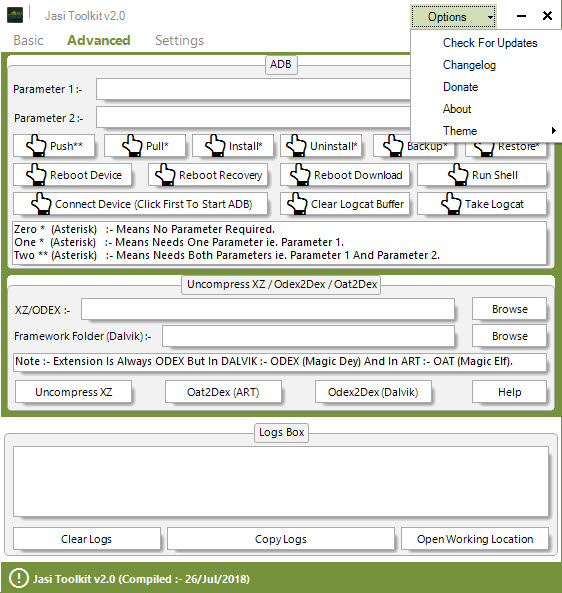Switch to the Basic tab
562x593 pixels.
(x=28, y=40)
